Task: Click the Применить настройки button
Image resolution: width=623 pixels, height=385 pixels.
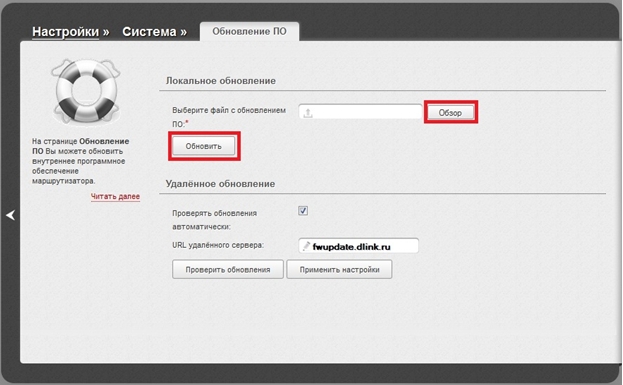Action: [x=339, y=269]
